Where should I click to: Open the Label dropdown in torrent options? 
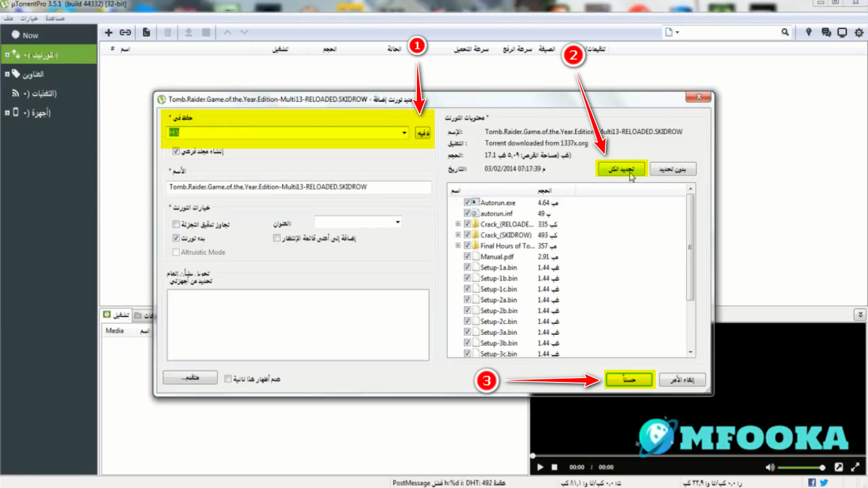pyautogui.click(x=398, y=222)
